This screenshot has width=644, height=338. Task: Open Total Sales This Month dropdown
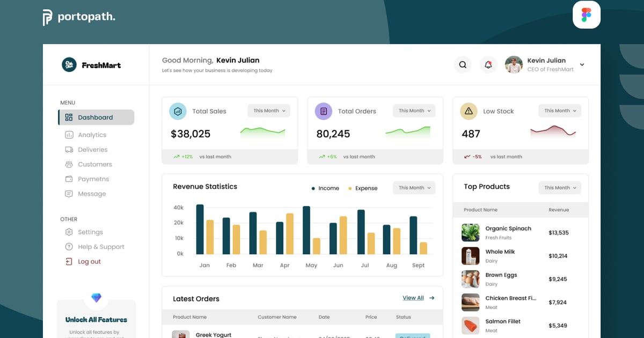coord(269,111)
